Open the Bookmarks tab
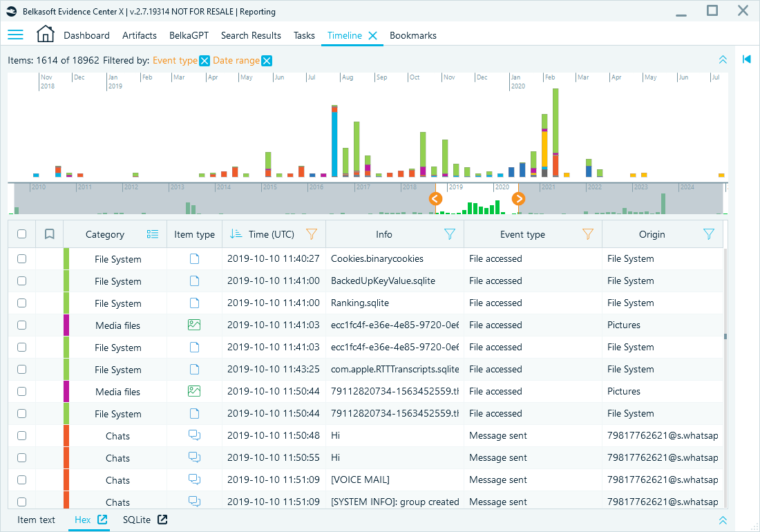This screenshot has width=760, height=532. point(412,35)
